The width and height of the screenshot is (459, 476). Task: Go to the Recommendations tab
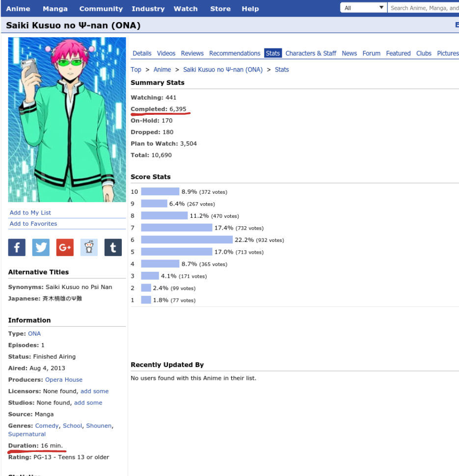point(235,53)
